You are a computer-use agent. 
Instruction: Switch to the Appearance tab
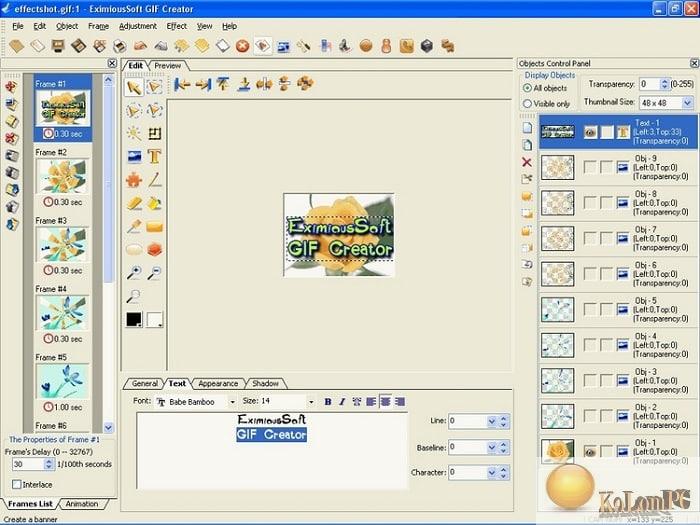coord(218,383)
